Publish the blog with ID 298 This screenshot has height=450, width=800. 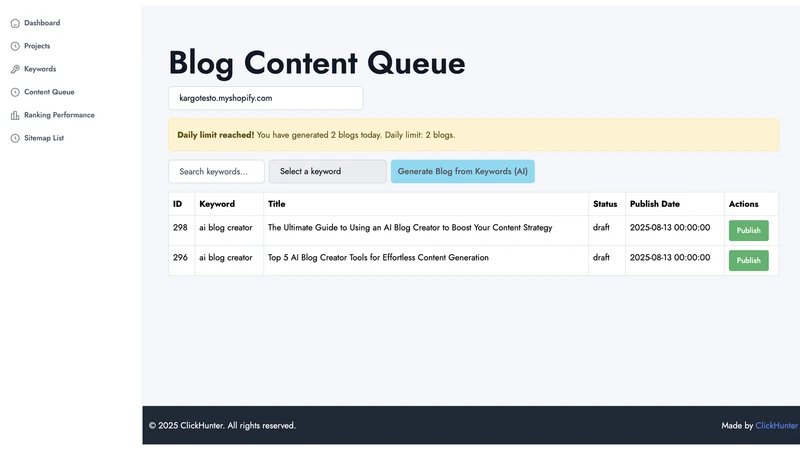click(x=748, y=231)
